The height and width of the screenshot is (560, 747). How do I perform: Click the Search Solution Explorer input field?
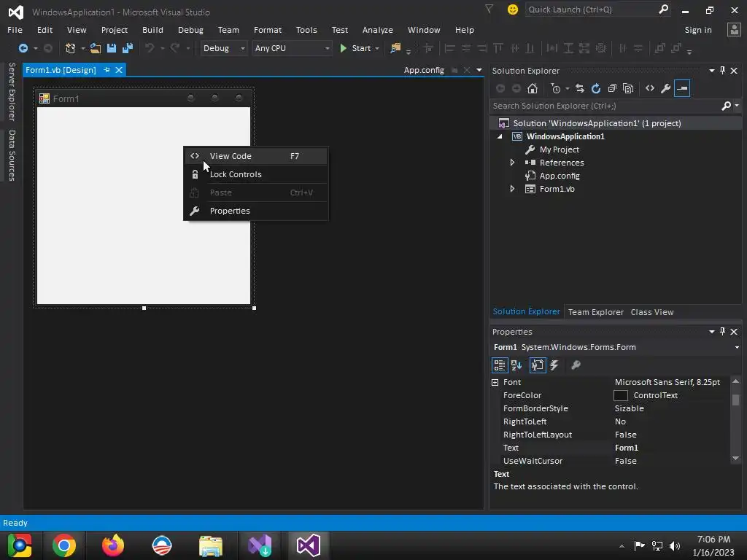(605, 106)
